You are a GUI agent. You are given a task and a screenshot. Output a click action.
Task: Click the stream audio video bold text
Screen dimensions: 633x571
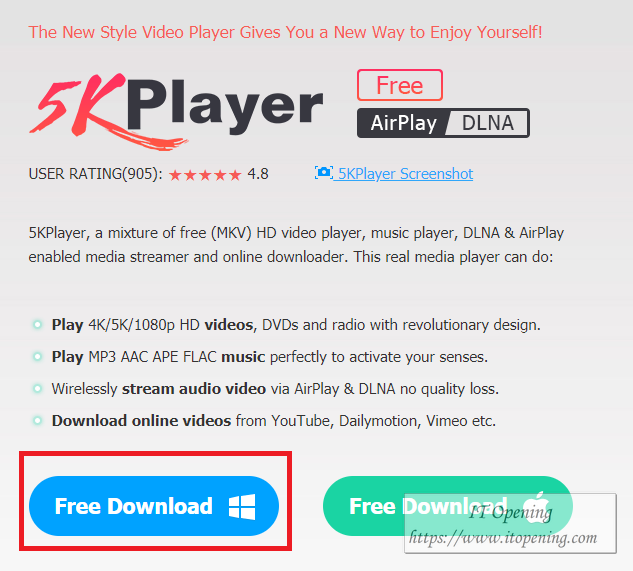(194, 389)
